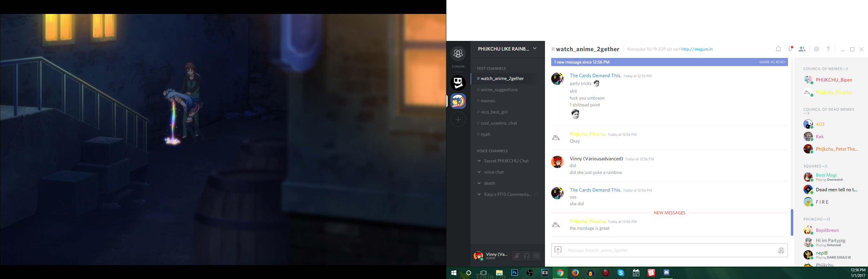Click the lock icon beside Karp's FF15 channel
868x279 pixels.
click(536, 194)
